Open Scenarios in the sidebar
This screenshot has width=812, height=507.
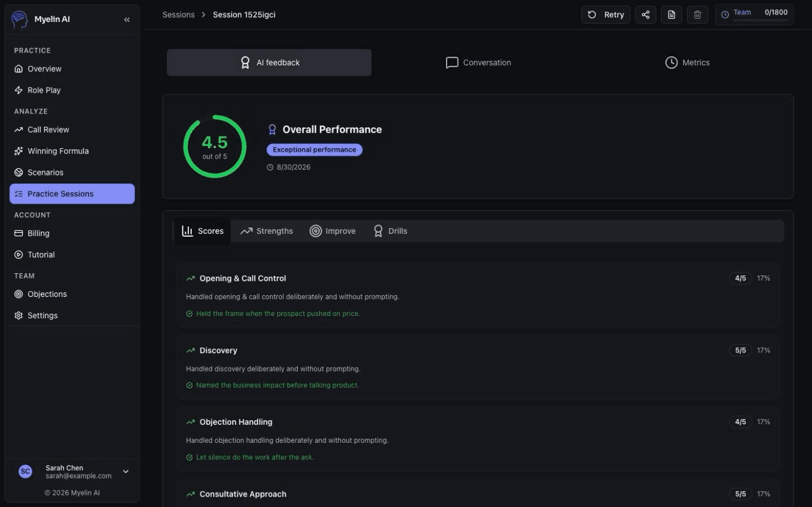[x=72, y=172]
